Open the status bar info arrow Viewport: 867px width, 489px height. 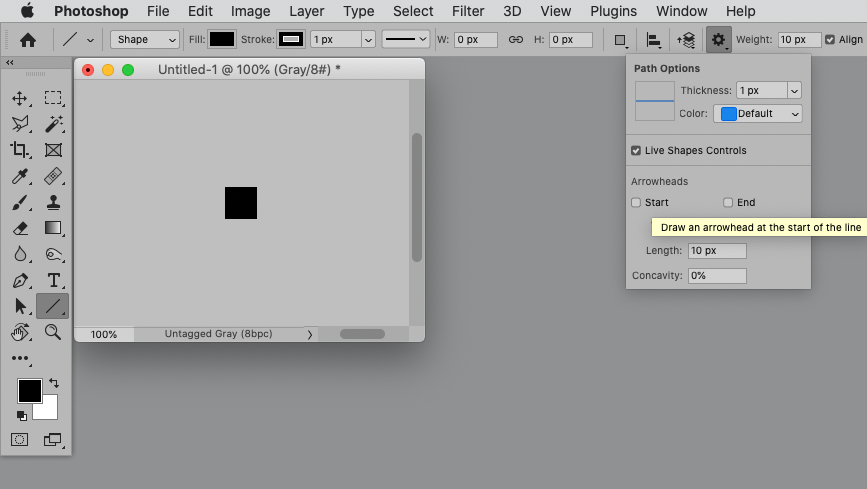tap(310, 334)
